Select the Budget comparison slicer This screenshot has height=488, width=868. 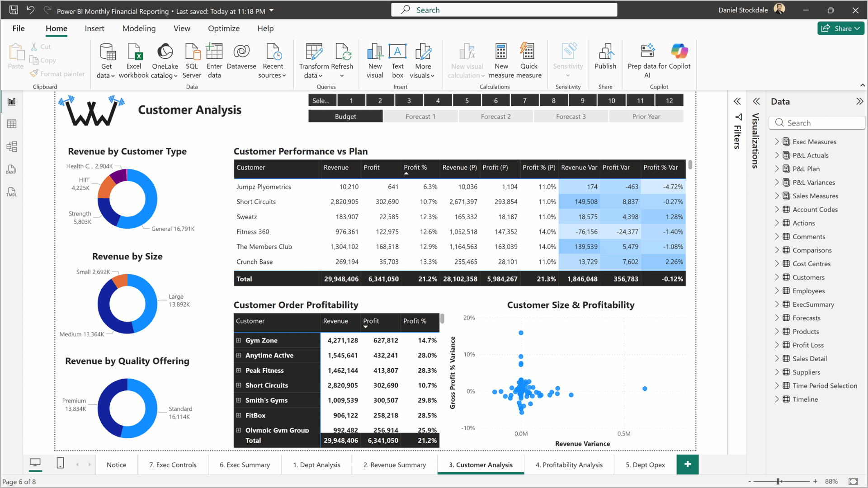point(345,117)
